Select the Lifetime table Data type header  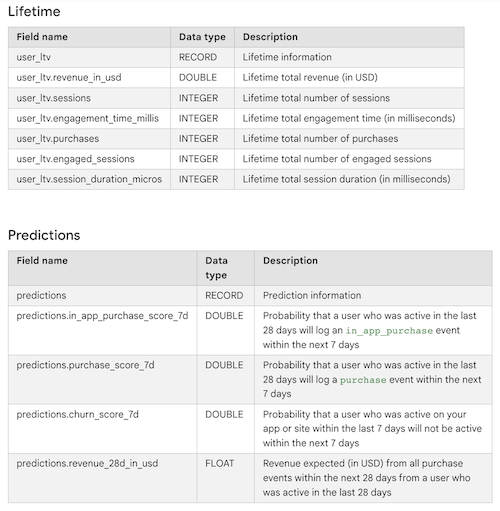[x=202, y=37]
